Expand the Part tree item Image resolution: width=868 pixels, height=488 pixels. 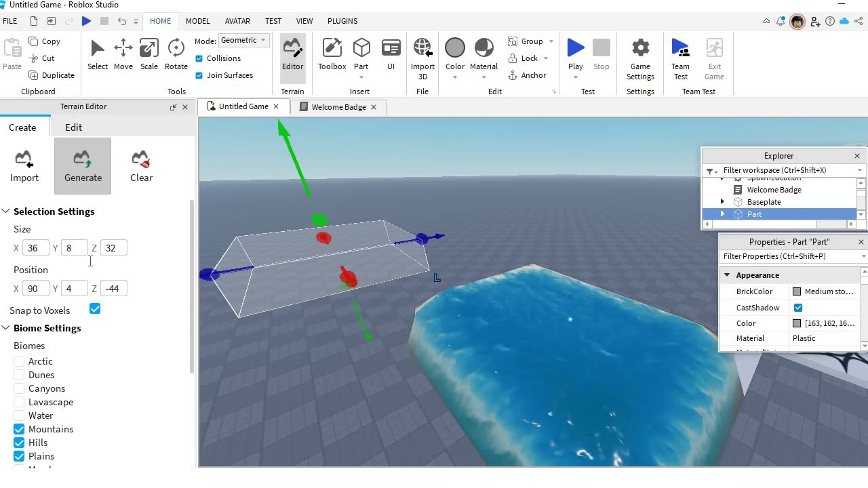722,214
